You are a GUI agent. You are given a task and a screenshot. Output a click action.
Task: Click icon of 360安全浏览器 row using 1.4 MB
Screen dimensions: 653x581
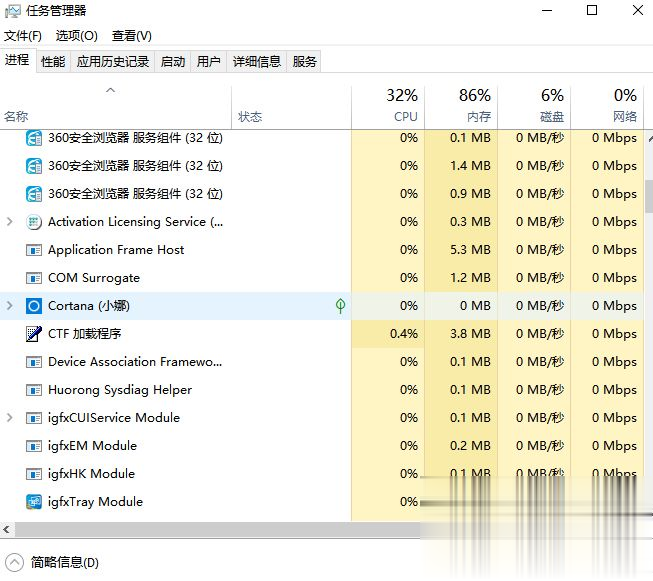[x=34, y=166]
